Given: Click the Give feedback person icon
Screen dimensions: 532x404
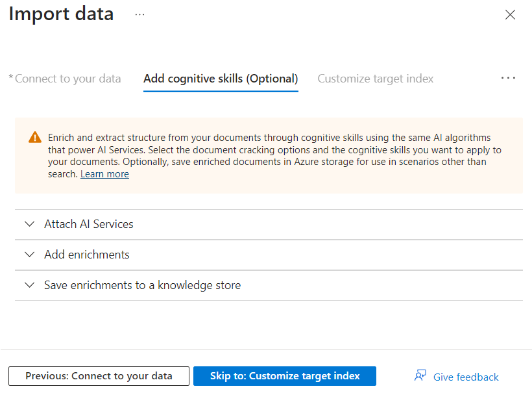Looking at the screenshot, I should point(420,376).
